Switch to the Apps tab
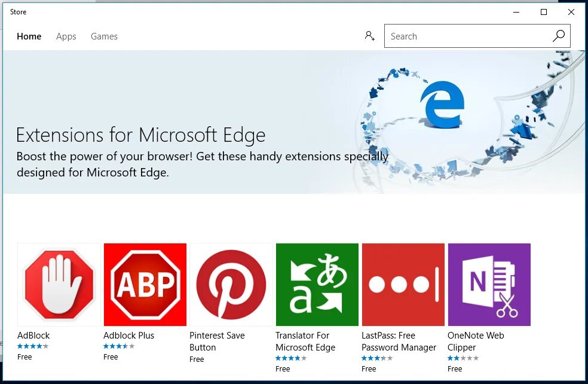The width and height of the screenshot is (588, 384). (66, 36)
